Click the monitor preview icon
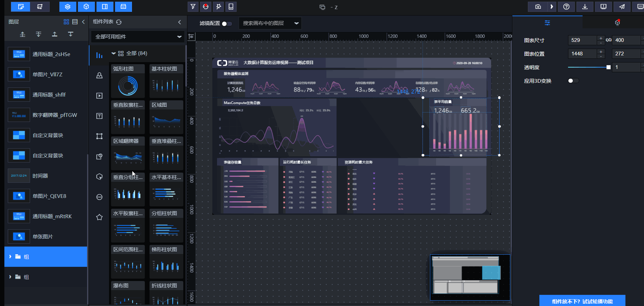The height and width of the screenshot is (306, 644). pyautogui.click(x=603, y=6)
